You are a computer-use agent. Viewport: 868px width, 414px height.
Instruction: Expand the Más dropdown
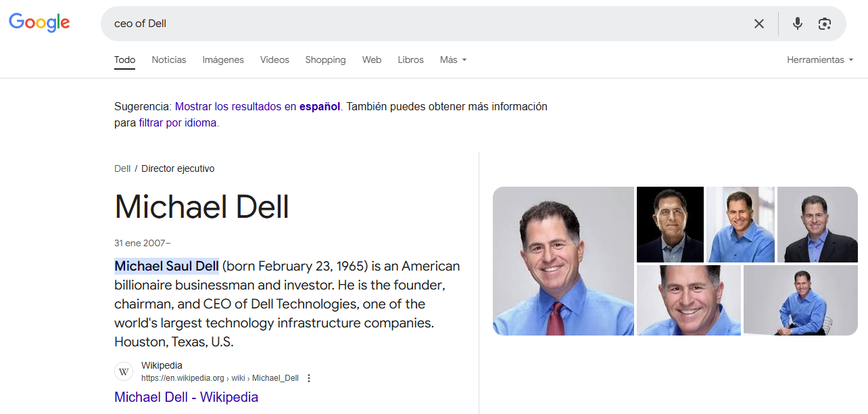pos(453,60)
